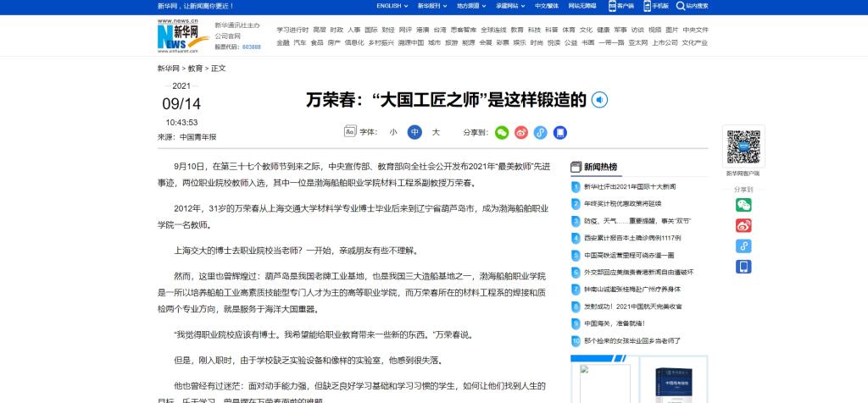This screenshot has height=403, width=868.
Task: Go to the 体育 navigation section
Action: (568, 30)
